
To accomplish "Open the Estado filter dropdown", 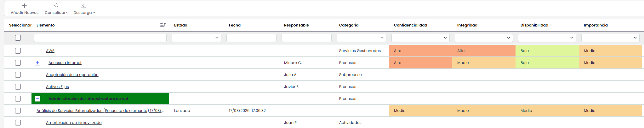I will [196, 38].
